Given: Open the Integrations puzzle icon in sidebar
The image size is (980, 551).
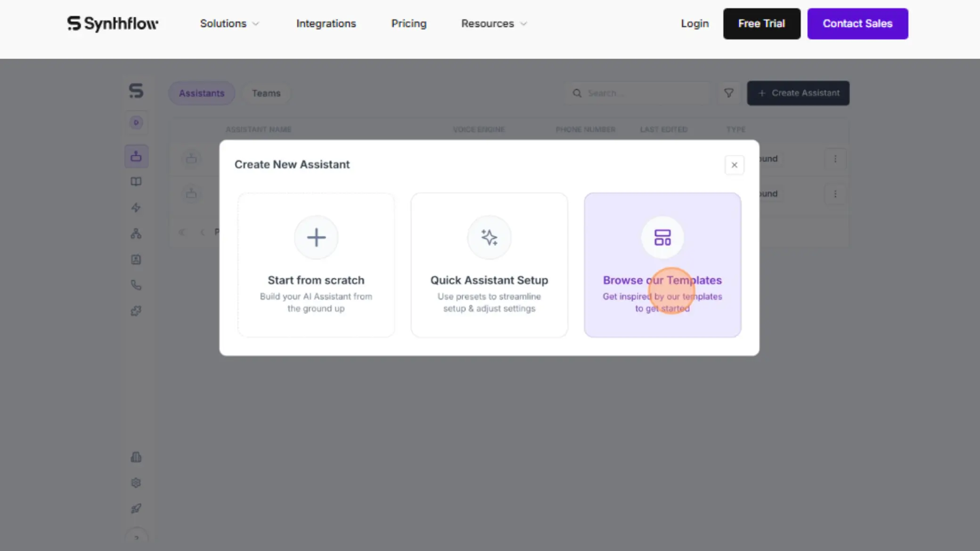Looking at the screenshot, I should click(x=136, y=311).
